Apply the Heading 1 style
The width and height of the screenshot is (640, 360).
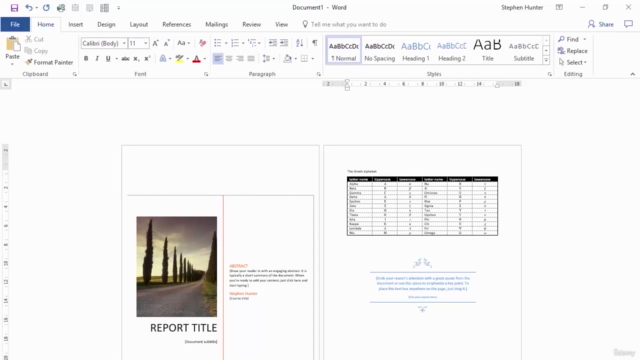[416, 51]
